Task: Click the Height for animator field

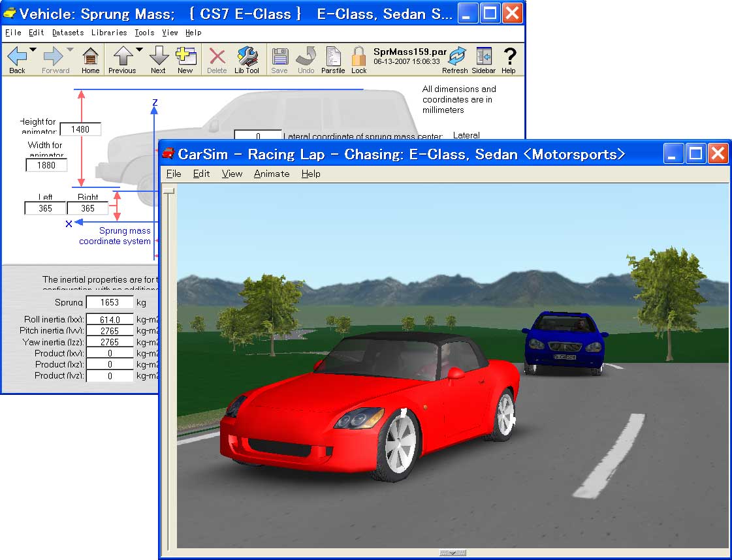Action: point(80,129)
